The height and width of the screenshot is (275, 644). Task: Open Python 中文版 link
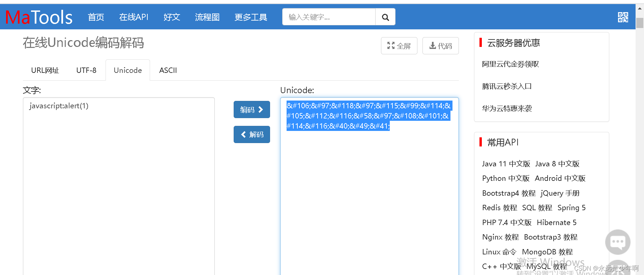(x=506, y=178)
